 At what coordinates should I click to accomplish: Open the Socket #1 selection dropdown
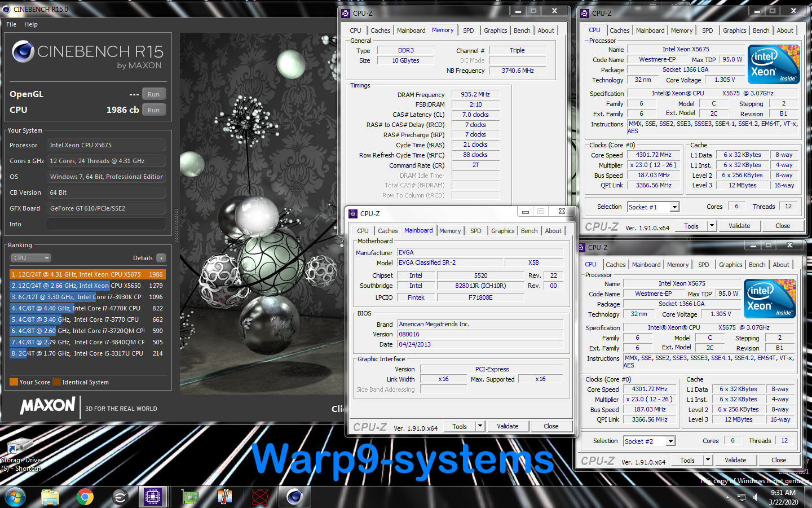pyautogui.click(x=674, y=207)
